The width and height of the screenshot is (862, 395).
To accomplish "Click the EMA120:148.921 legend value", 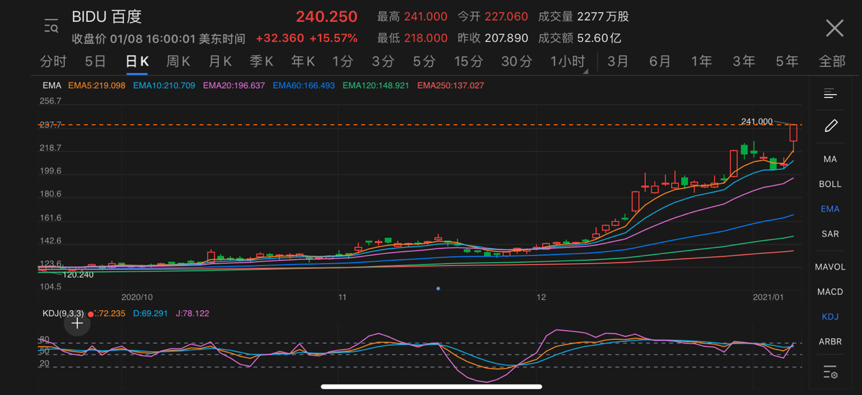I will point(375,86).
